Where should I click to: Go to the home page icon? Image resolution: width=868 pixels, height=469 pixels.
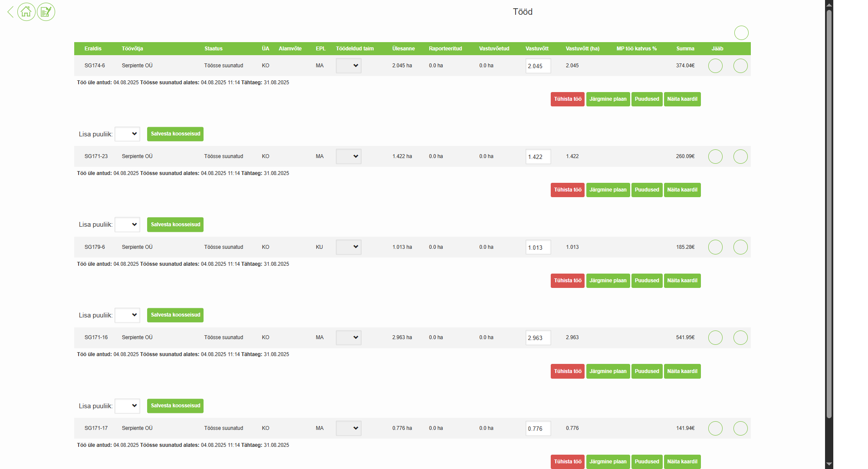26,12
